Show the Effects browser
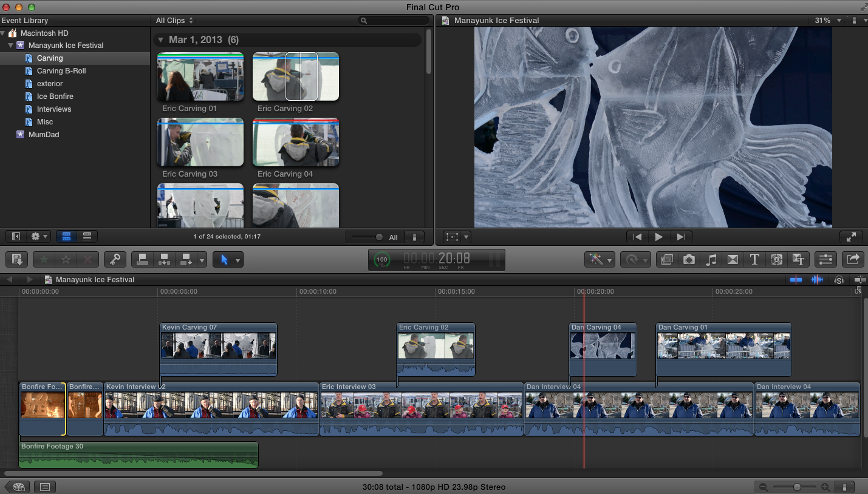The height and width of the screenshot is (494, 868). [x=667, y=260]
